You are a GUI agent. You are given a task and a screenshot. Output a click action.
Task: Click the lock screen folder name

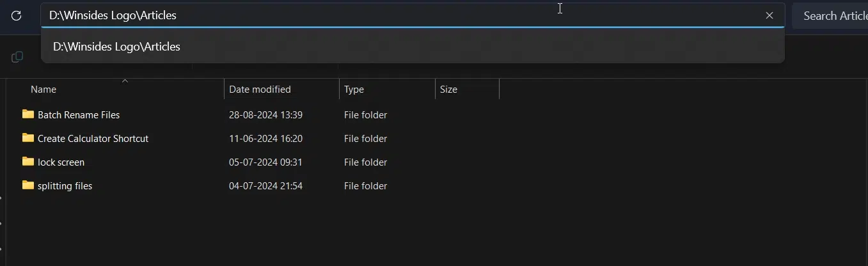click(61, 162)
